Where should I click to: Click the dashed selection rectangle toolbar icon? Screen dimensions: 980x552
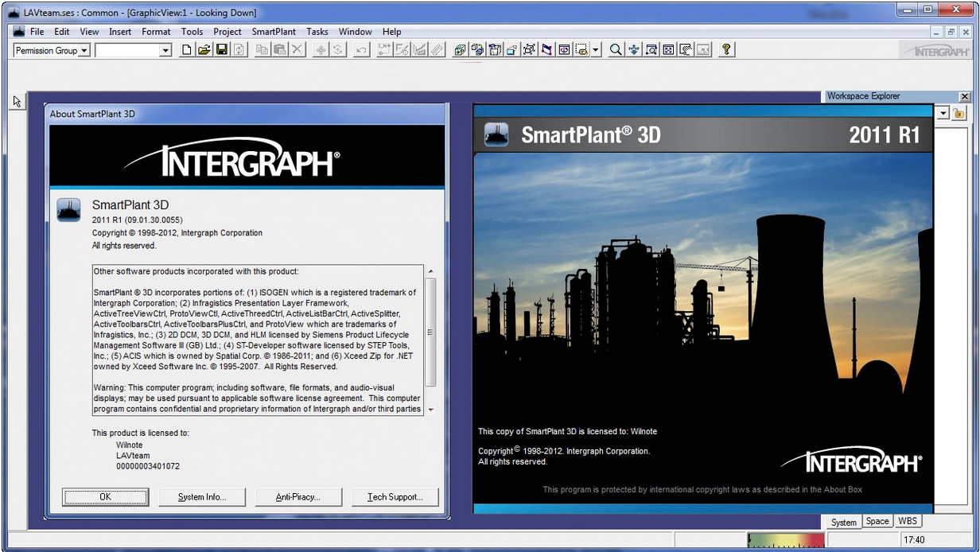pos(581,50)
